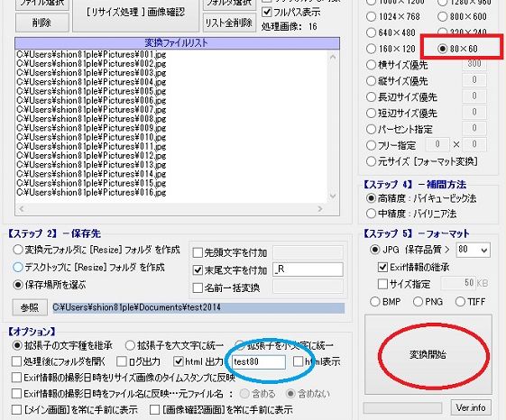Image resolution: width=506 pixels, height=420 pixels.
Task: Enable 名前一括変換 checkbox
Action: (x=198, y=288)
